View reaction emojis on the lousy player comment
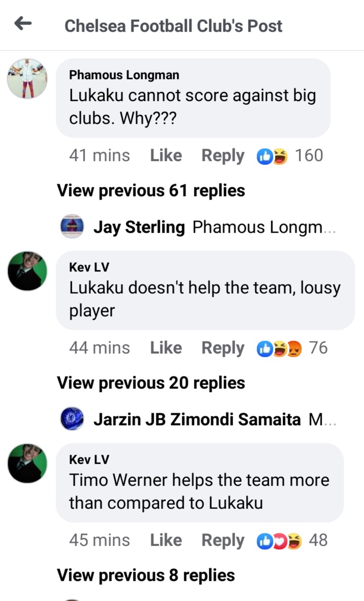This screenshot has width=364, height=601. [279, 349]
